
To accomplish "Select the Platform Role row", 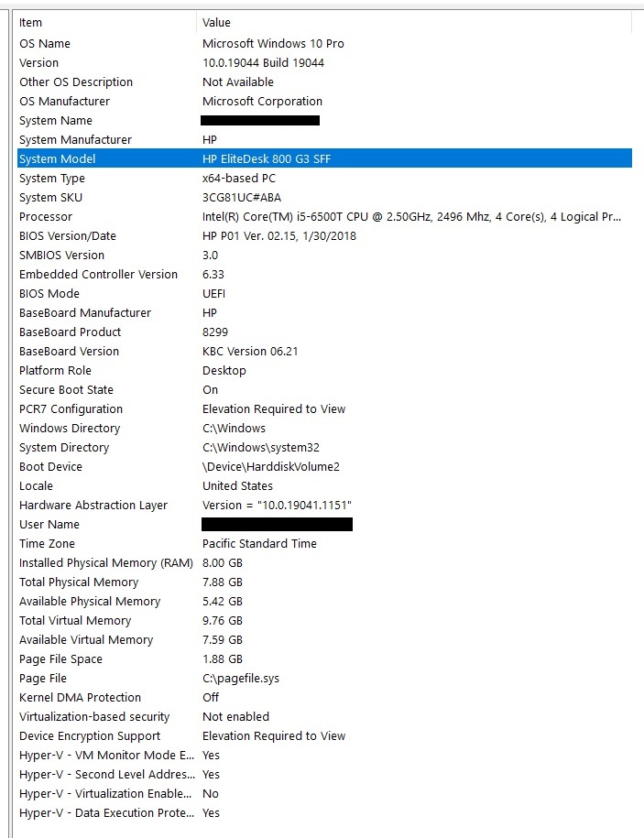I will (x=324, y=370).
